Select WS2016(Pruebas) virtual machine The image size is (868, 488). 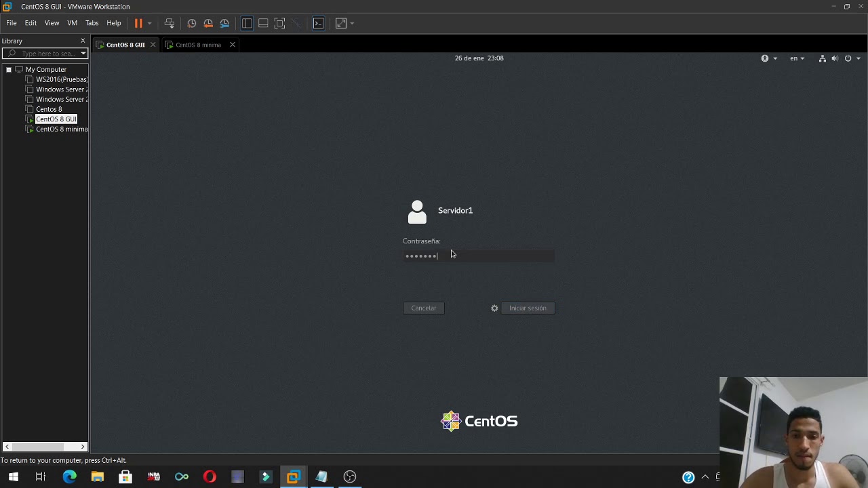pos(61,79)
